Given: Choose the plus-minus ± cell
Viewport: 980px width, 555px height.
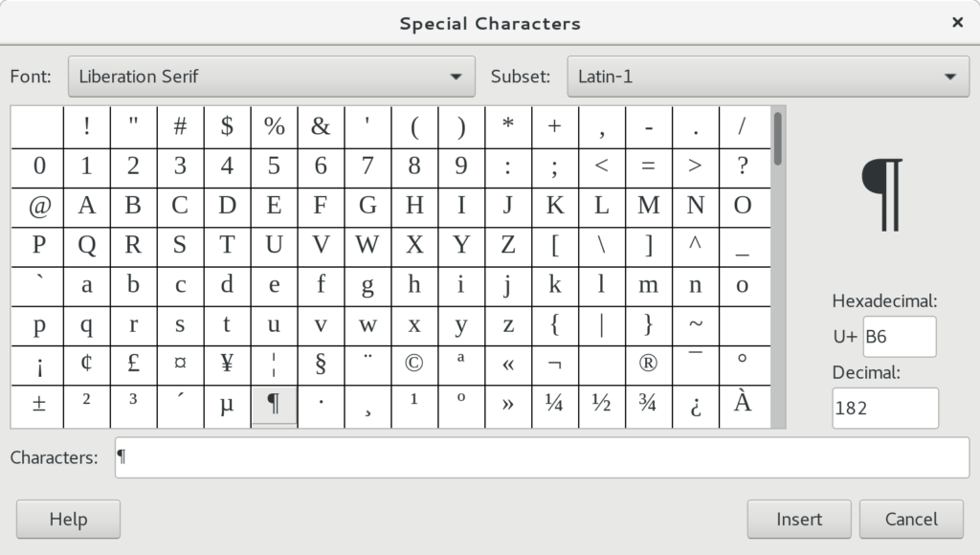Looking at the screenshot, I should (37, 405).
